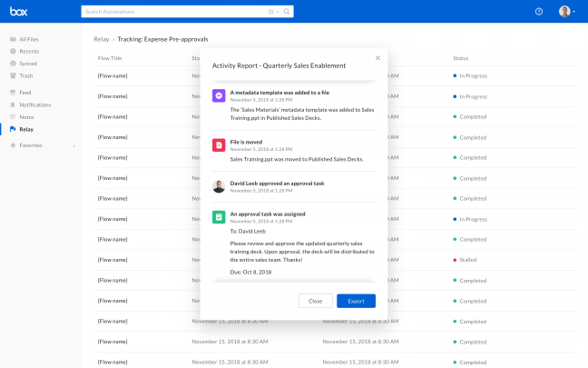Viewport: 588px width, 368px height.
Task: Click the Synced icon
Action: pyautogui.click(x=13, y=64)
